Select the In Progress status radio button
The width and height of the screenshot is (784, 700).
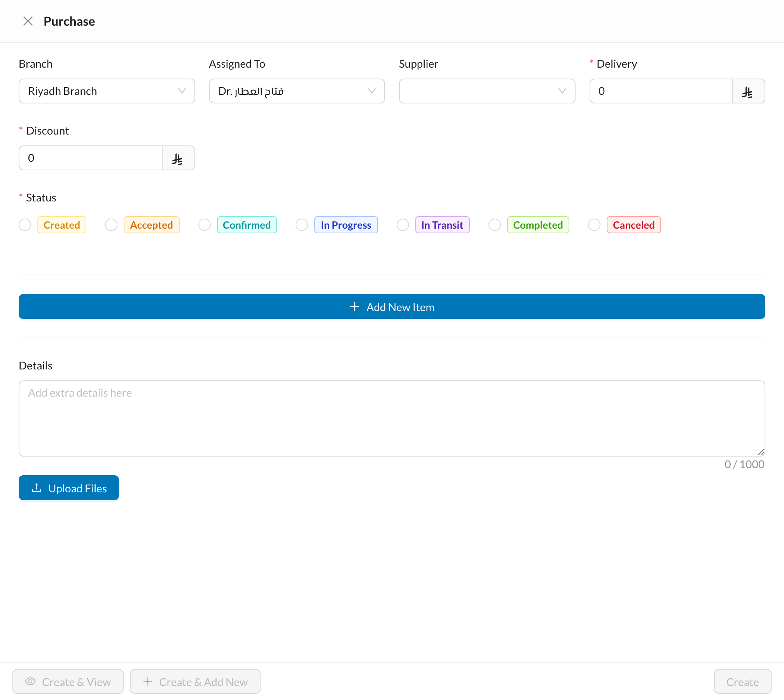(x=302, y=225)
